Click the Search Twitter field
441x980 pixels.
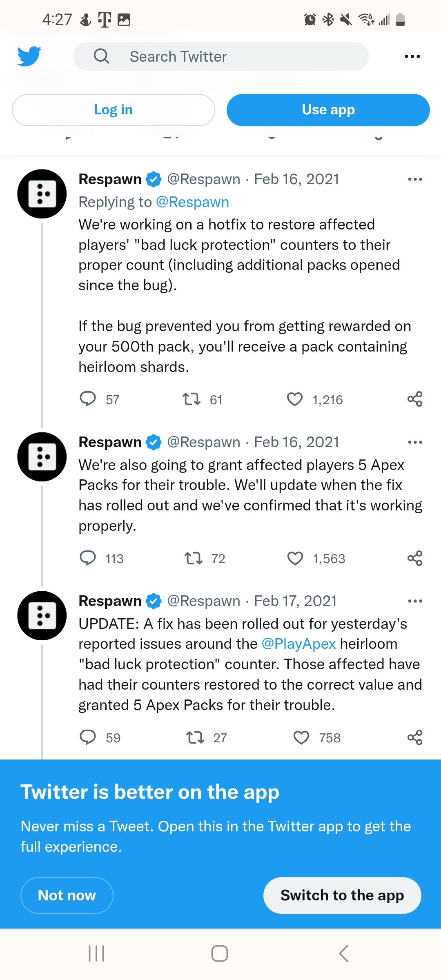pyautogui.click(x=220, y=56)
